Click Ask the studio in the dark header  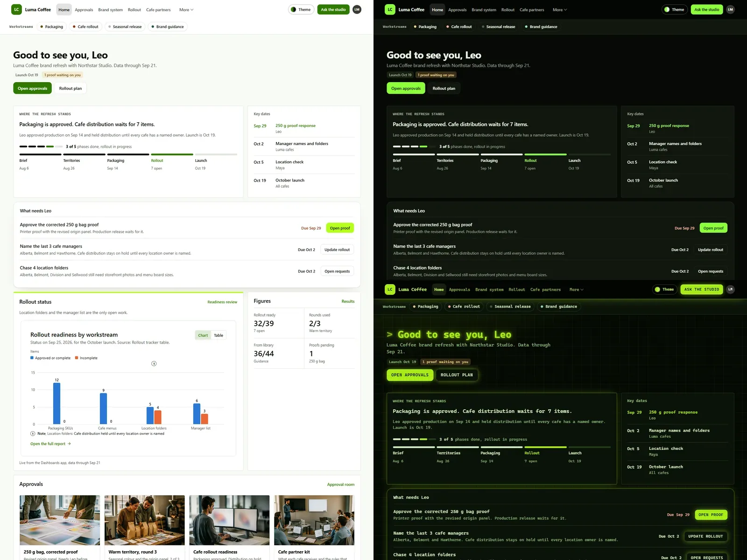coord(707,9)
